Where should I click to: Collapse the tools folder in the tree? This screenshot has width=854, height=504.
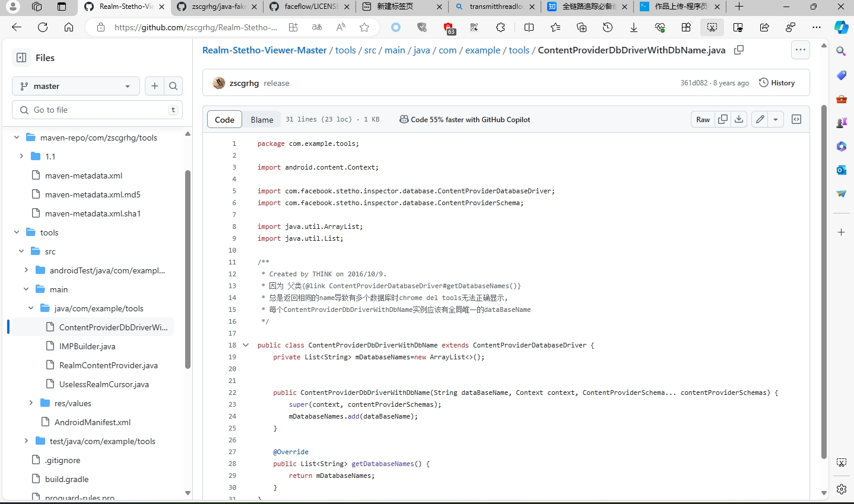coord(17,232)
